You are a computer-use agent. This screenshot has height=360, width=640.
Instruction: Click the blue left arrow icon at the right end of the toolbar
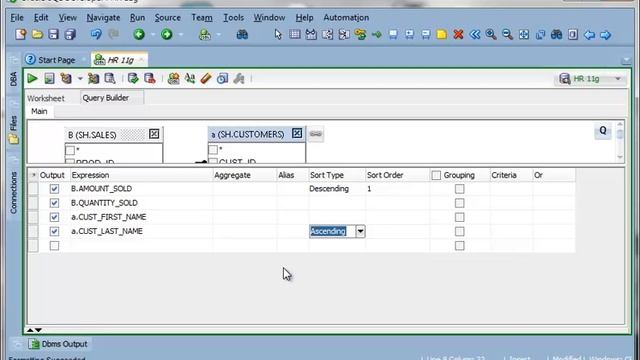coord(589,35)
